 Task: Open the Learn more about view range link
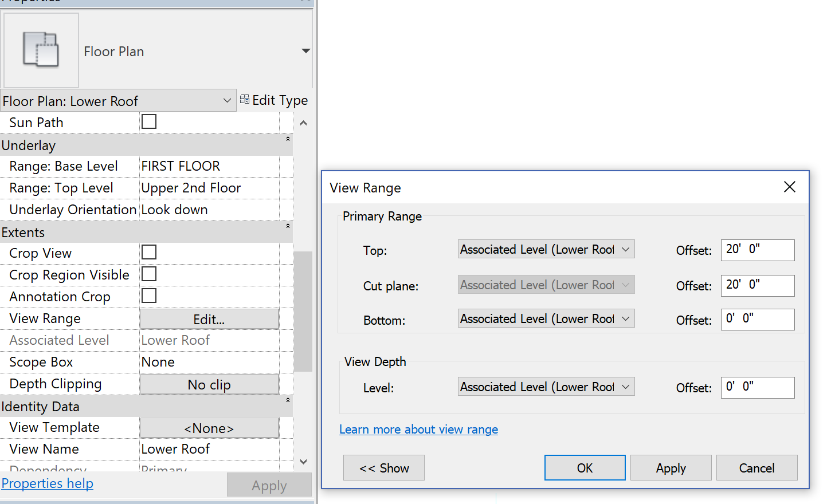point(418,430)
